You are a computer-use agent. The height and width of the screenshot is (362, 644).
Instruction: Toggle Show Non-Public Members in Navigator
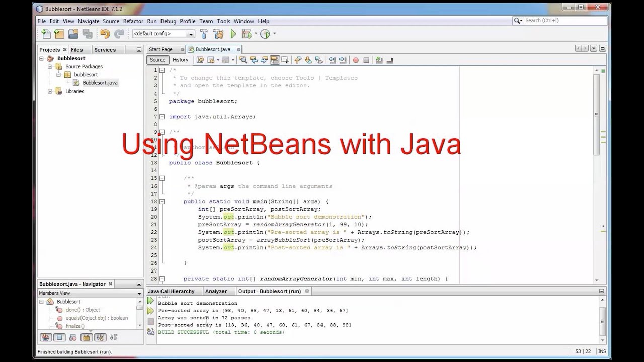pyautogui.click(x=86, y=337)
